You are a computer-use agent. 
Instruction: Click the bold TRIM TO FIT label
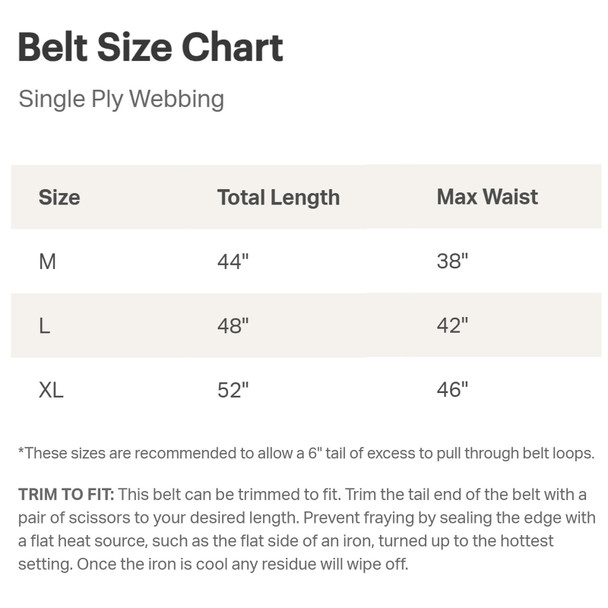pos(66,495)
